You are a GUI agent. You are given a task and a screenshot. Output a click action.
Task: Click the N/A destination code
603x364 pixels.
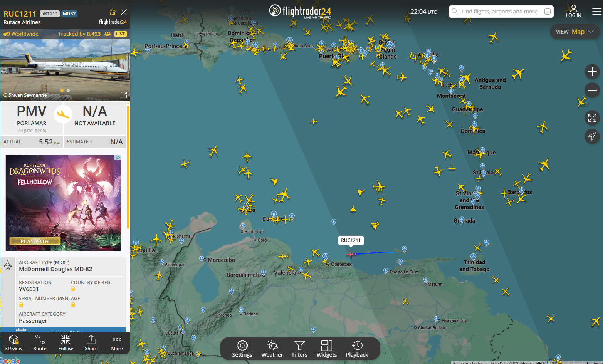click(x=95, y=111)
